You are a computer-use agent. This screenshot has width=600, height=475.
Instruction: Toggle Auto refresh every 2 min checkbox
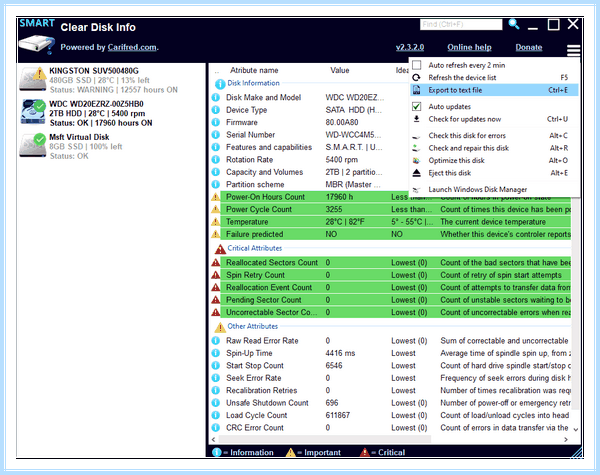(417, 65)
